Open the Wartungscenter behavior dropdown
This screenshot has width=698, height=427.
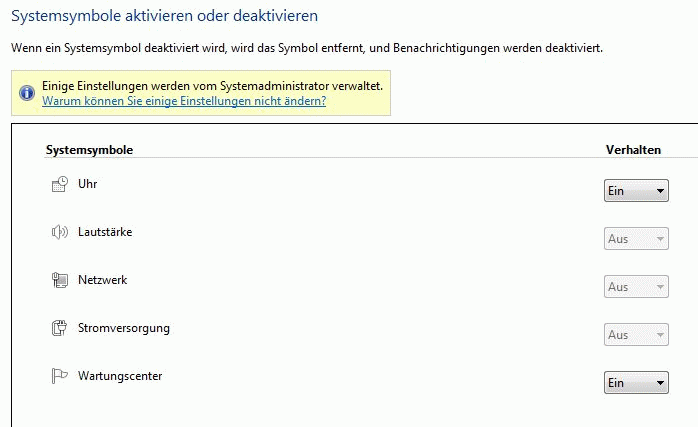click(x=636, y=382)
